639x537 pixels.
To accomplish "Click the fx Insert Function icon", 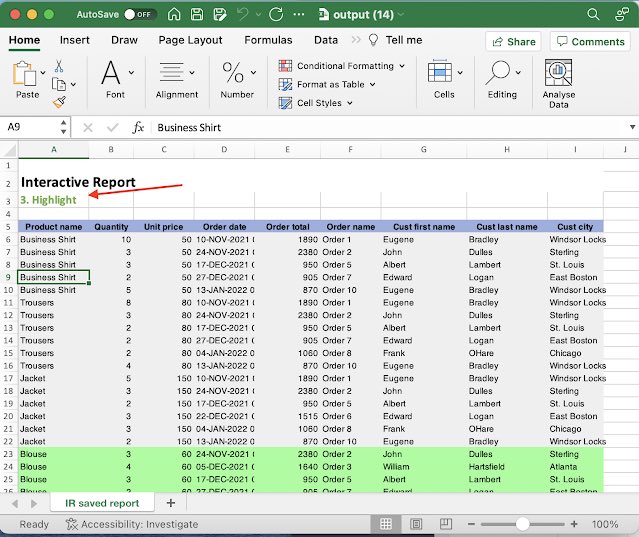I will click(x=138, y=128).
